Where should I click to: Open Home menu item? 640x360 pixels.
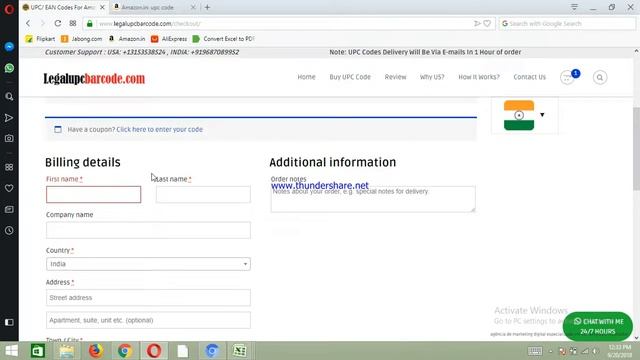pyautogui.click(x=306, y=77)
